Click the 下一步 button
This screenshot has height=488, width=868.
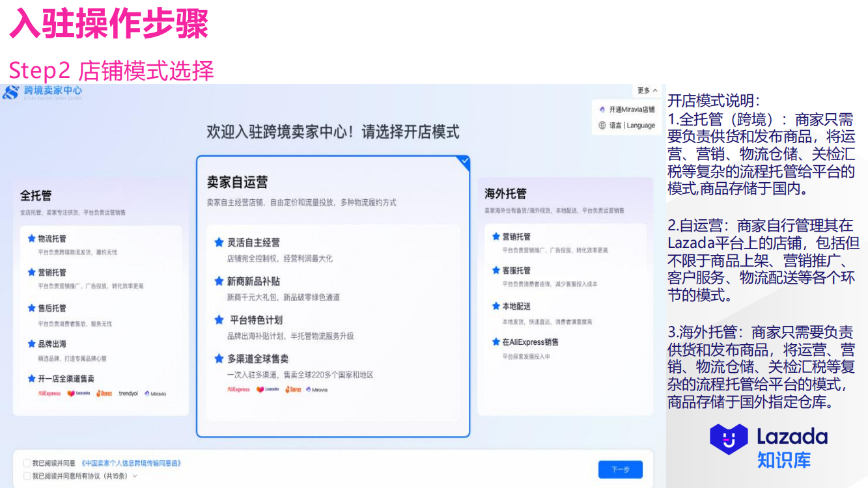coord(619,469)
